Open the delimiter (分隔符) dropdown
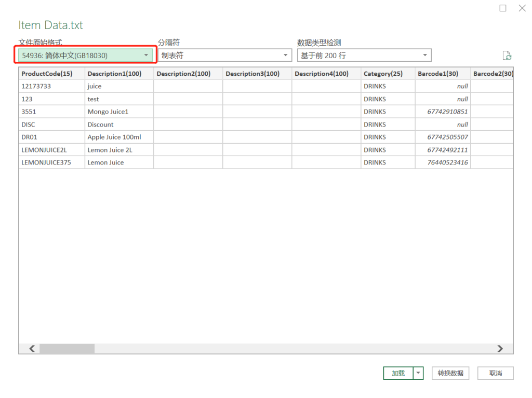The image size is (532, 398). (224, 56)
